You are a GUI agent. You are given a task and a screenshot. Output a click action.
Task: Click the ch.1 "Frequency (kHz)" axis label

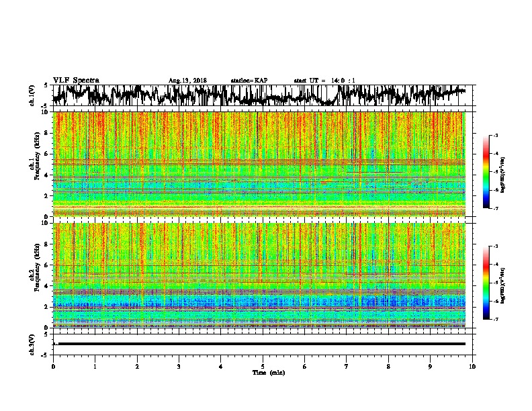click(37, 156)
